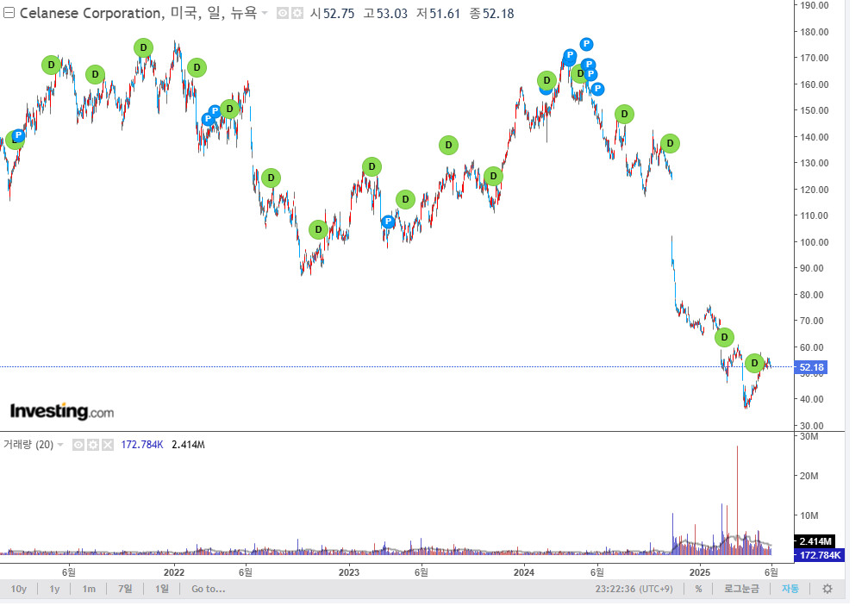Select the 1일 time range
Image resolution: width=868 pixels, height=612 pixels.
pos(162,589)
